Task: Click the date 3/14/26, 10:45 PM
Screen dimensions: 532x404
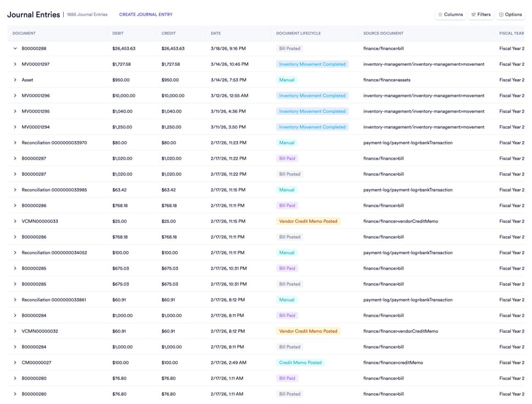Action: pos(229,64)
